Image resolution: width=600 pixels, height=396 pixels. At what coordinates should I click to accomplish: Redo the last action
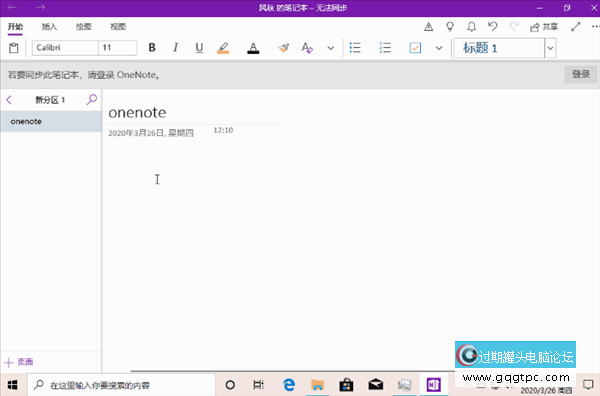[514, 26]
